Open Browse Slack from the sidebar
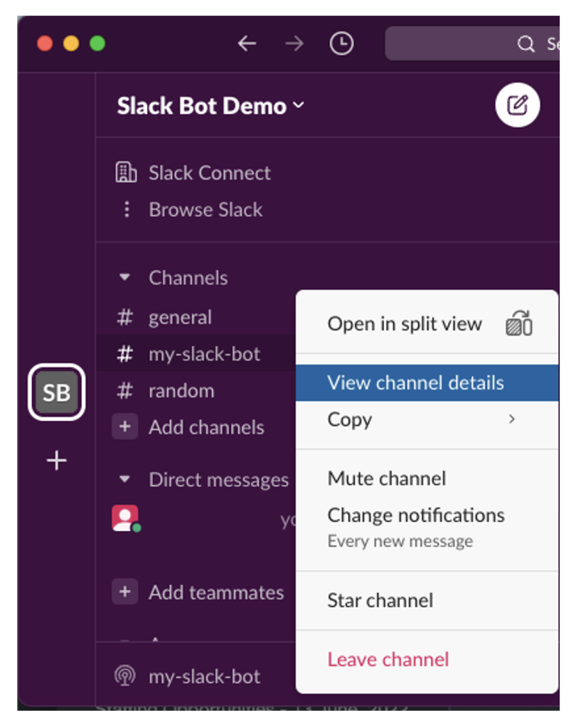 205,210
